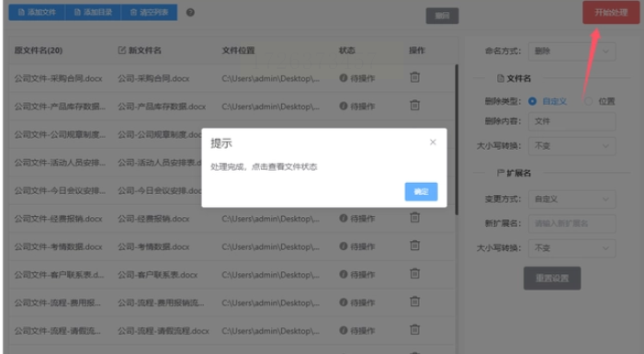Click the 添加目录 toolbar button
The height and width of the screenshot is (354, 644).
pyautogui.click(x=93, y=12)
